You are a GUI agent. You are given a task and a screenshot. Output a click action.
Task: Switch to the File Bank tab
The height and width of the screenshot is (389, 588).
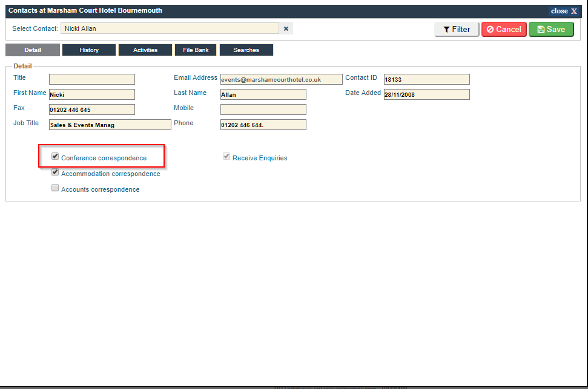(196, 50)
